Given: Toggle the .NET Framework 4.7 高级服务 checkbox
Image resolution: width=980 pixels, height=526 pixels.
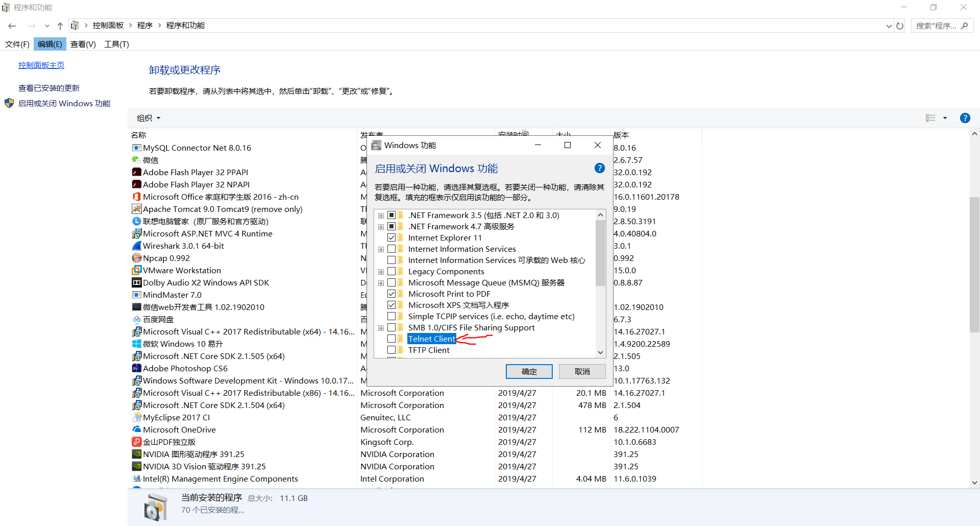Looking at the screenshot, I should tap(391, 227).
